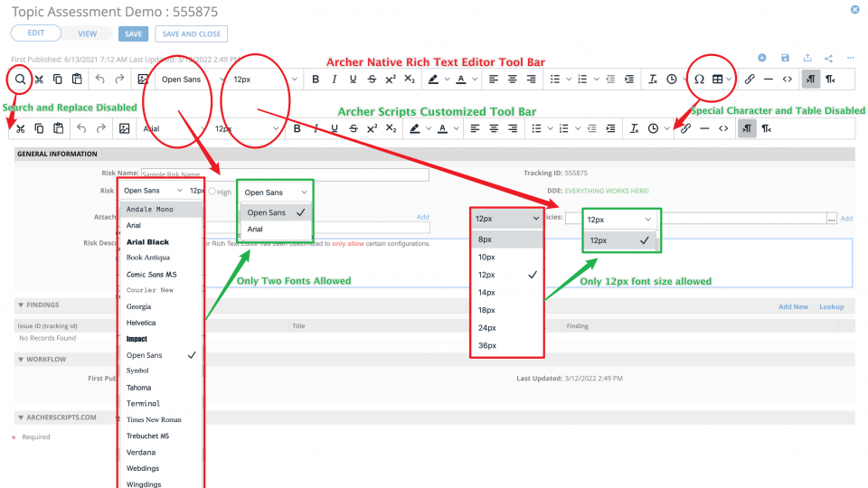The width and height of the screenshot is (868, 488).
Task: Insert date/time clock in Open Sans toolbar
Action: (x=672, y=80)
